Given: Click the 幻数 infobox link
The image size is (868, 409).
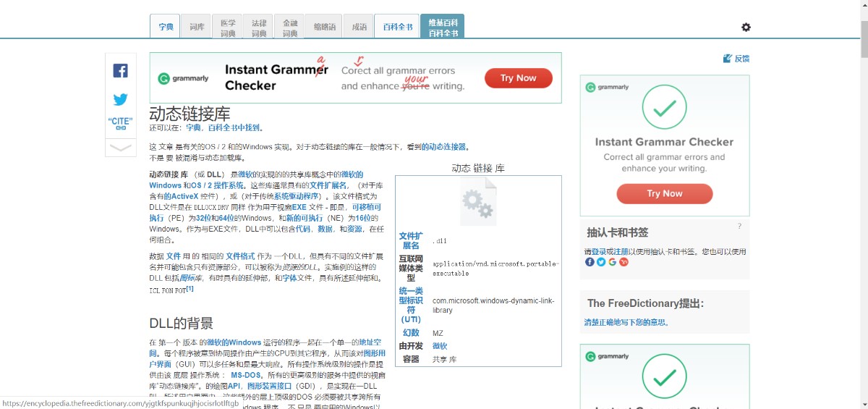Looking at the screenshot, I should [411, 333].
